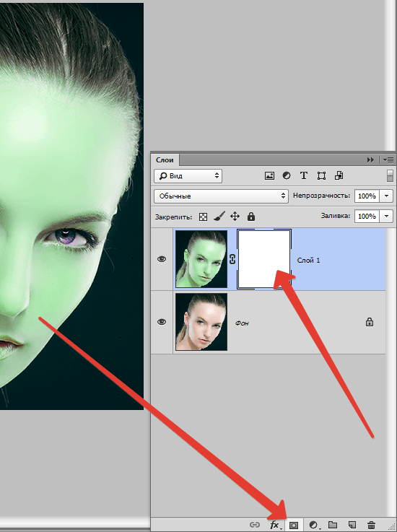397x532 pixels.
Task: Create a new group folder
Action: (x=333, y=525)
